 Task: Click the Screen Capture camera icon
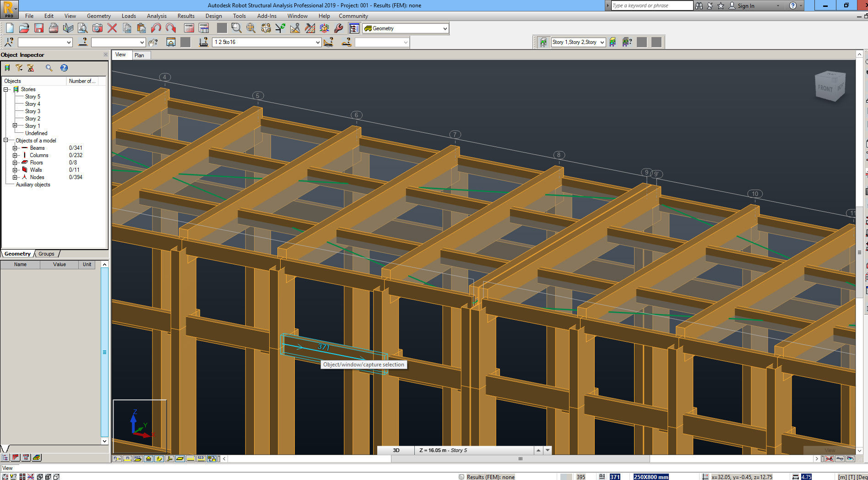point(98,28)
